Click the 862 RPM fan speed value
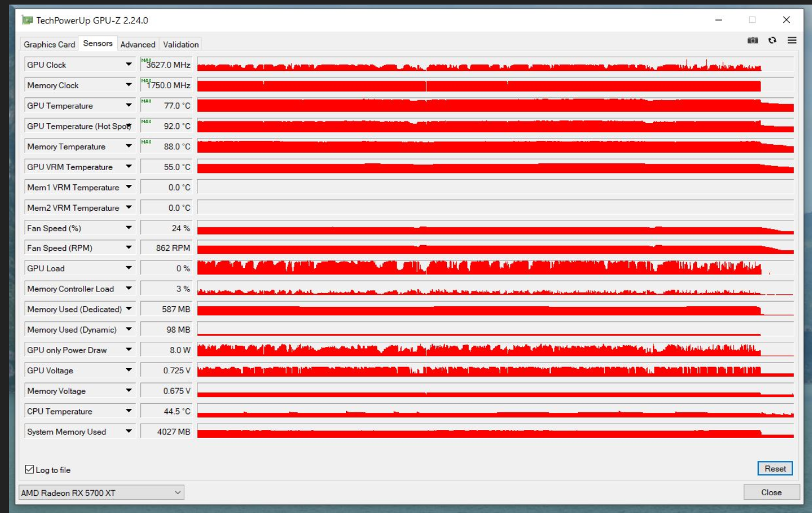The height and width of the screenshot is (513, 812). tap(167, 248)
